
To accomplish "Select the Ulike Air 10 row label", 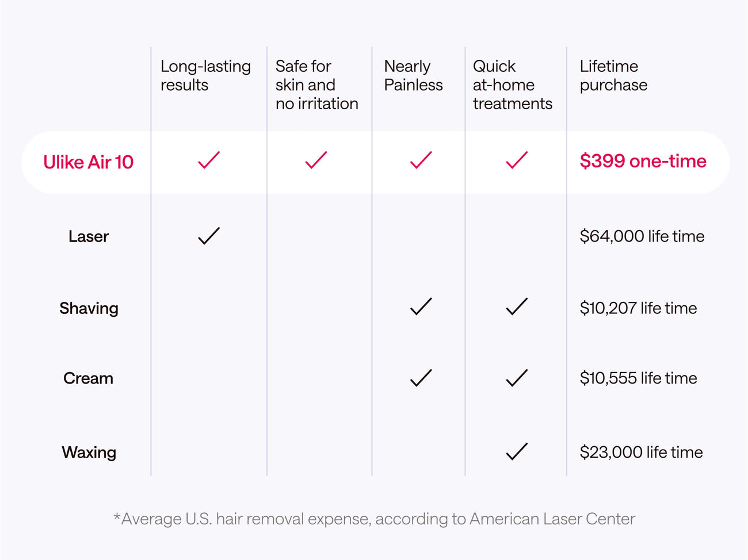I will pyautogui.click(x=89, y=162).
